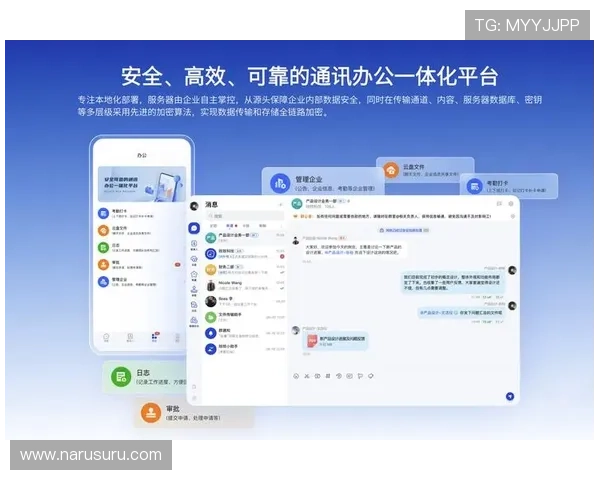
Task: Select the first tab in the phone bottom bar
Action: pos(106,338)
